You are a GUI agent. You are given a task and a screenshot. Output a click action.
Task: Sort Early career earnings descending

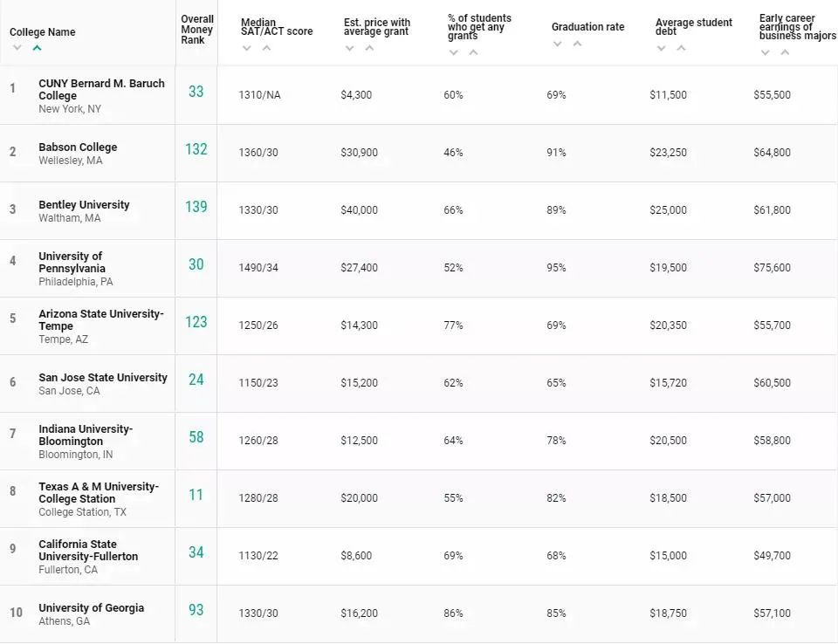pyautogui.click(x=765, y=52)
